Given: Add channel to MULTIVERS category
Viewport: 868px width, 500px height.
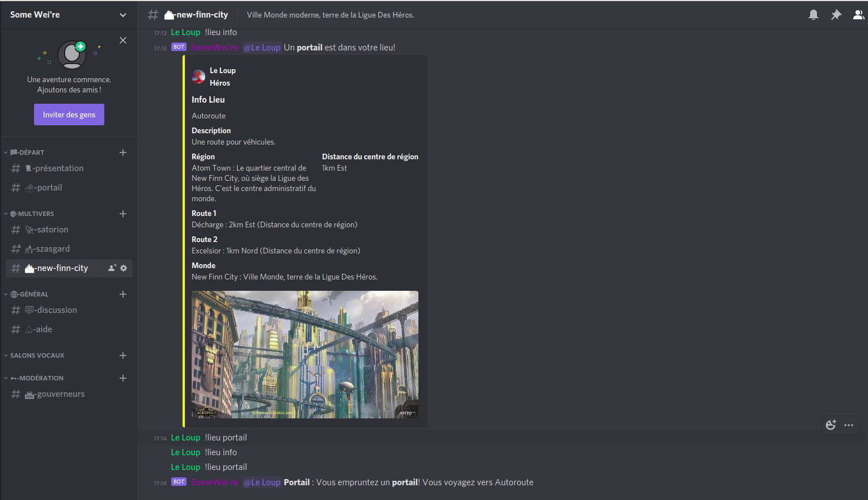Looking at the screenshot, I should (123, 214).
